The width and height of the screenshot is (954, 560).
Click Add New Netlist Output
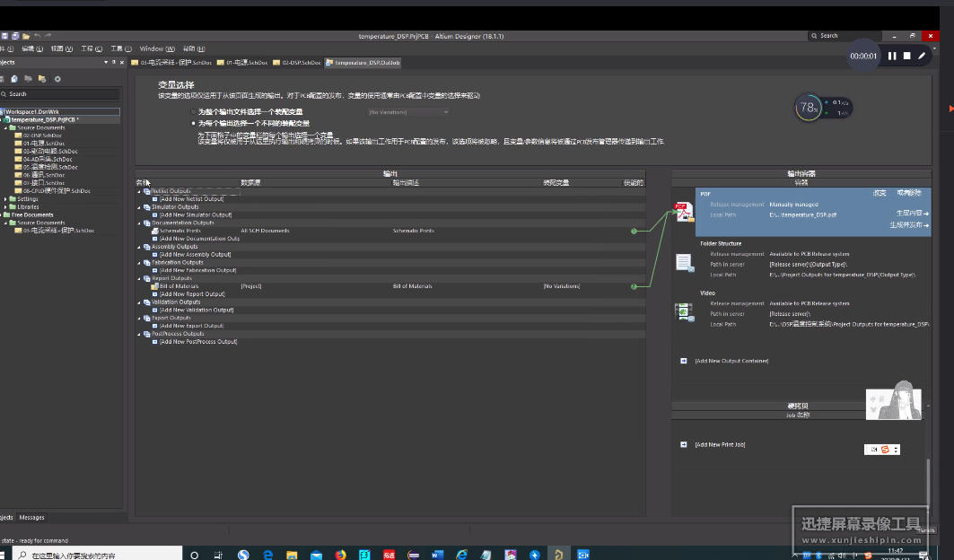tap(192, 199)
